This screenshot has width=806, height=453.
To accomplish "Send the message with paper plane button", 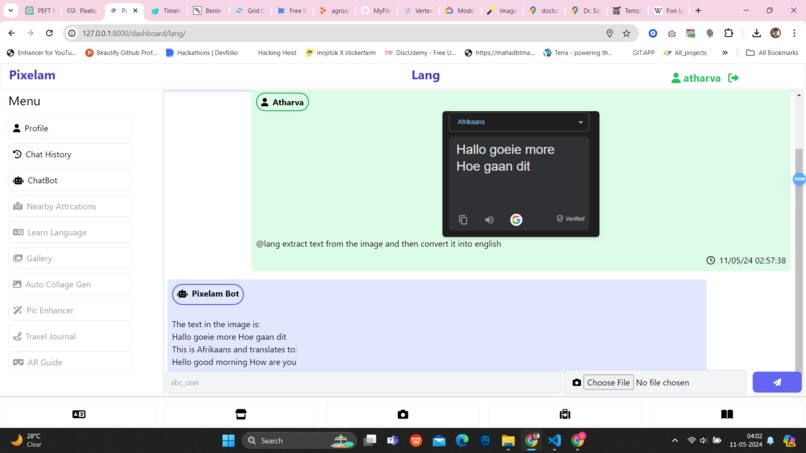I will tap(777, 382).
